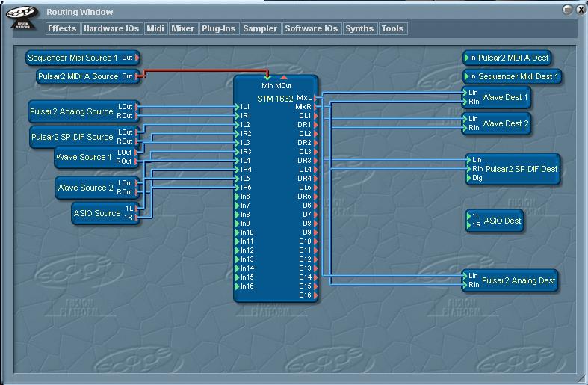Select the STM 1632 mixer module

pos(276,188)
